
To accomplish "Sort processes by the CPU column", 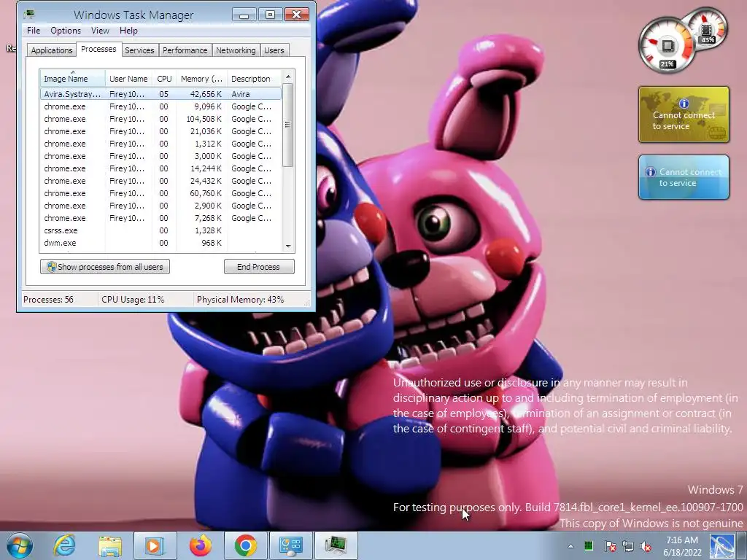I will [164, 79].
